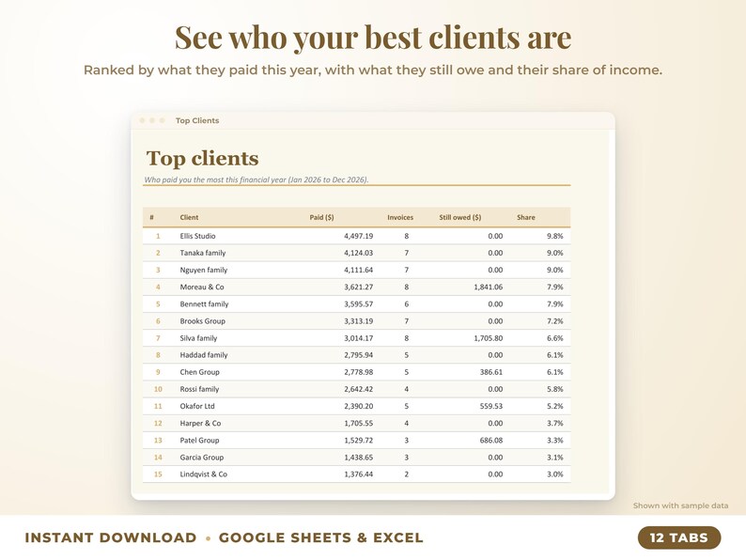Click the 3.0% share cell

(x=554, y=474)
